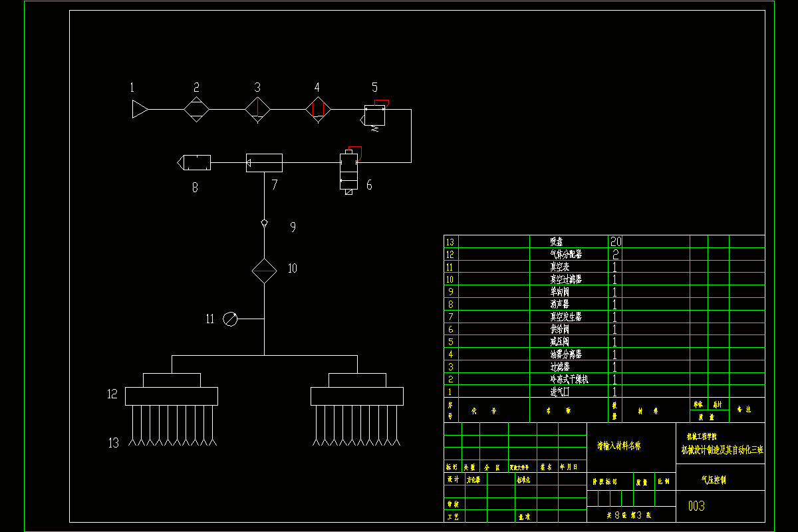Image resolution: width=798 pixels, height=532 pixels.
Task: Click the parts list name 真空表
Action: (x=561, y=267)
